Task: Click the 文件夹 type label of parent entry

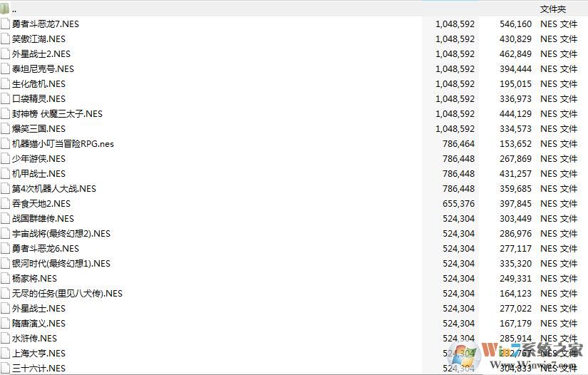Action: pyautogui.click(x=553, y=9)
